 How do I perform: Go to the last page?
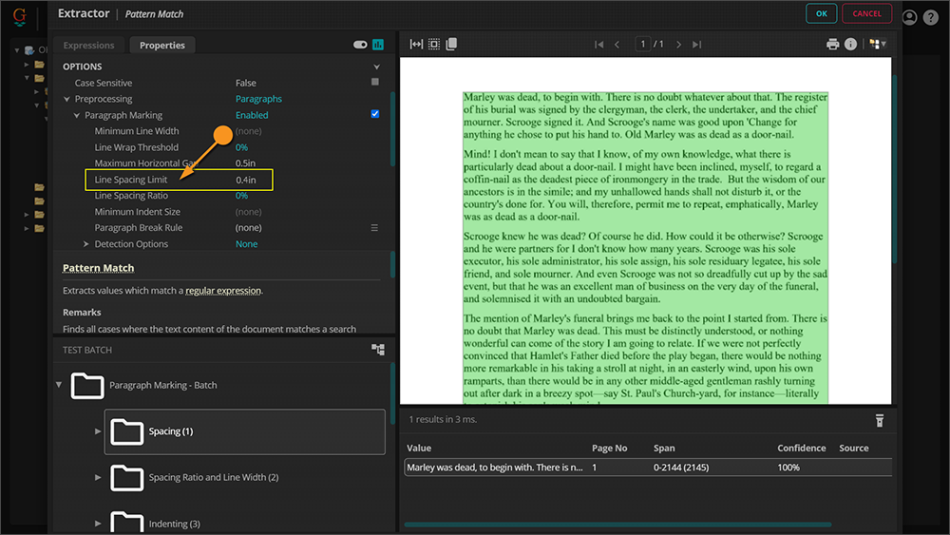[697, 44]
